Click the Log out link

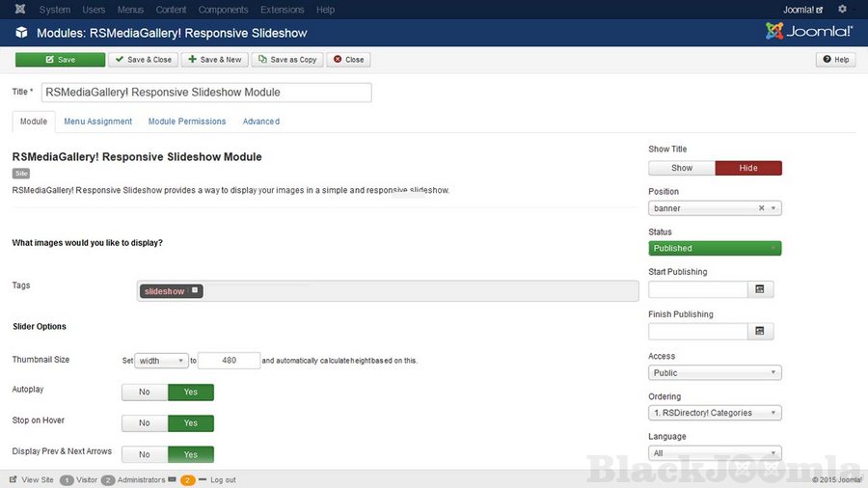pos(223,479)
